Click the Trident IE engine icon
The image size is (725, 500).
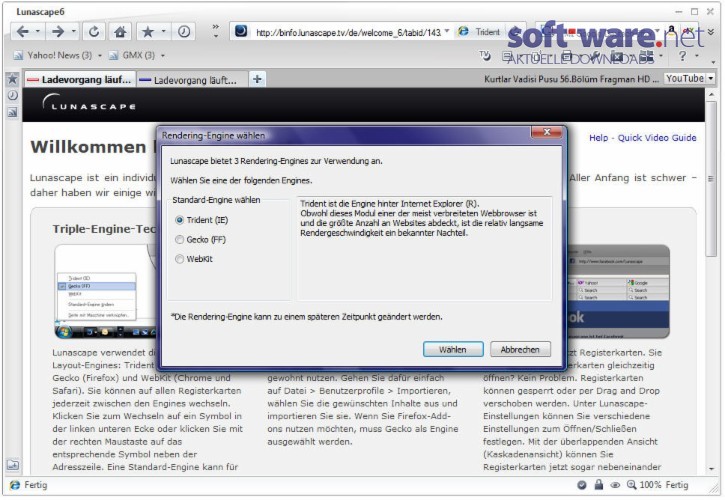point(463,31)
